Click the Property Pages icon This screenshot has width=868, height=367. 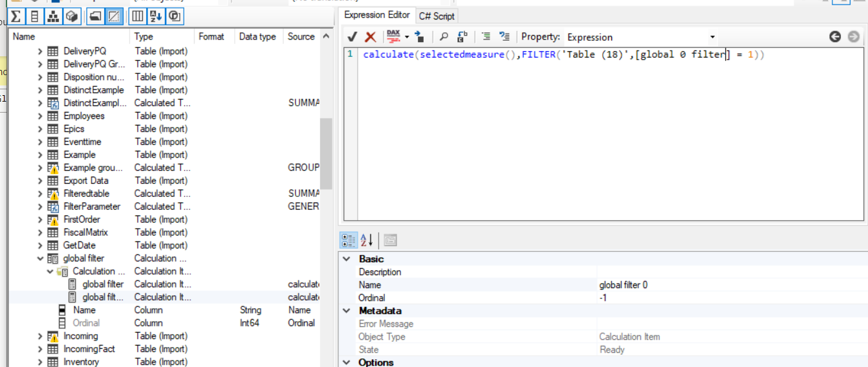pos(390,241)
